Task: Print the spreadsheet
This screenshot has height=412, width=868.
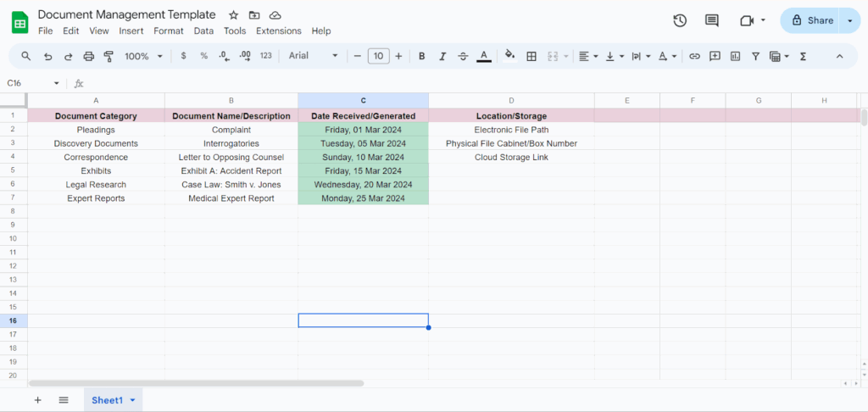Action: click(x=88, y=56)
